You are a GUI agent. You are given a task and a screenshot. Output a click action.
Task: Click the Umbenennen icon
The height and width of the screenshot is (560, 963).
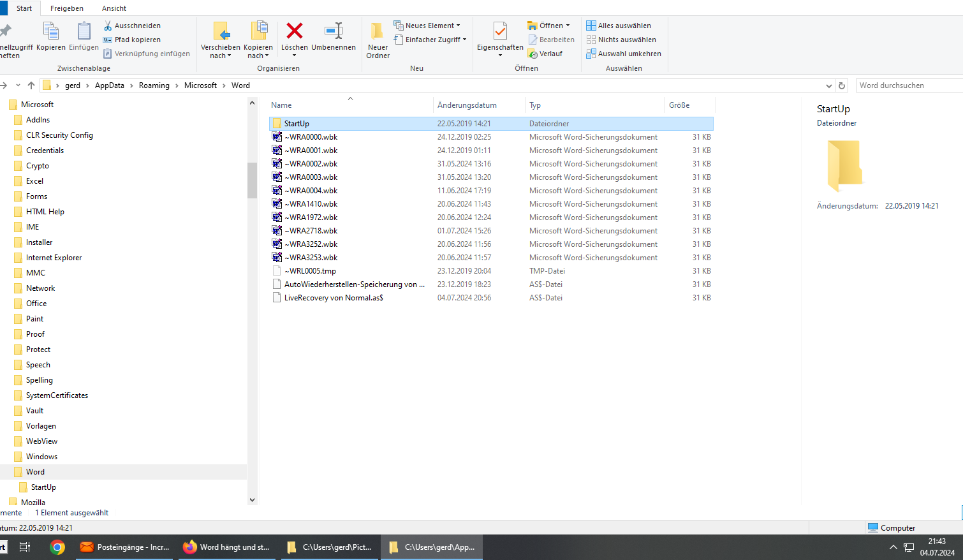tap(334, 31)
